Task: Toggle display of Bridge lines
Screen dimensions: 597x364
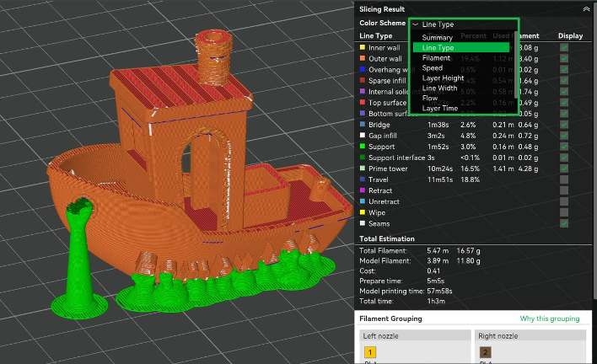Action: click(x=564, y=125)
